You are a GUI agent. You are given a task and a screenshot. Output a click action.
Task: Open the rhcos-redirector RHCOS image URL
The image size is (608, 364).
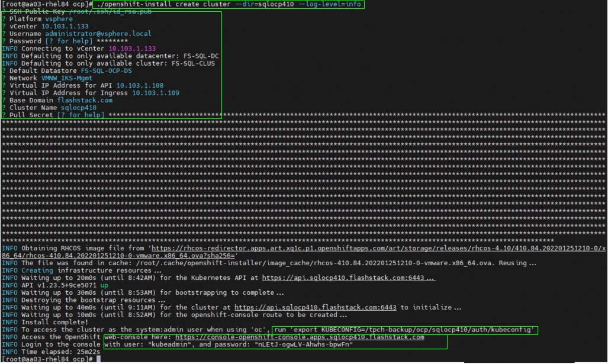378,248
